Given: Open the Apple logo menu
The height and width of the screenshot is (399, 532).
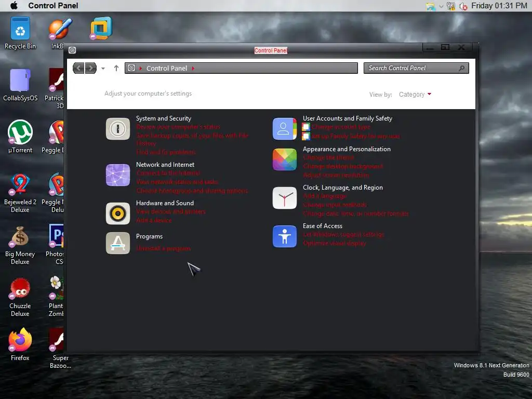Looking at the screenshot, I should click(14, 5).
